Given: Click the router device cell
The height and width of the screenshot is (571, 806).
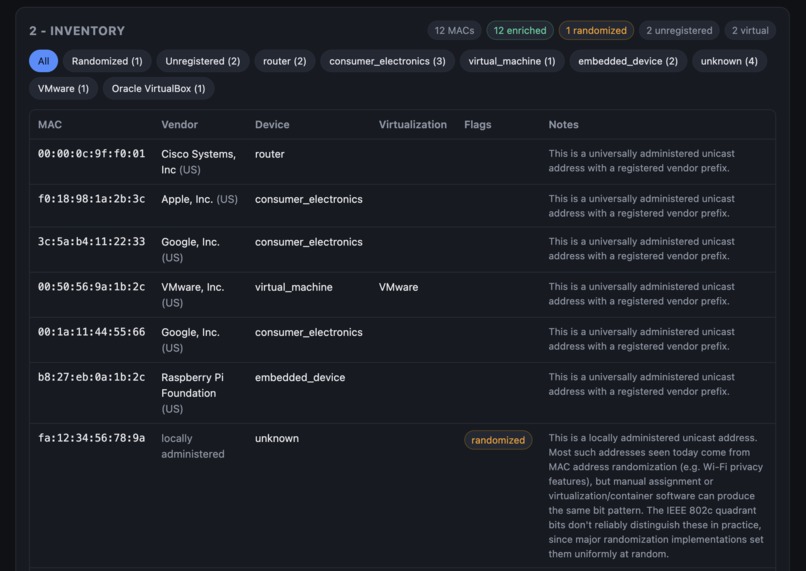Looking at the screenshot, I should tap(269, 154).
